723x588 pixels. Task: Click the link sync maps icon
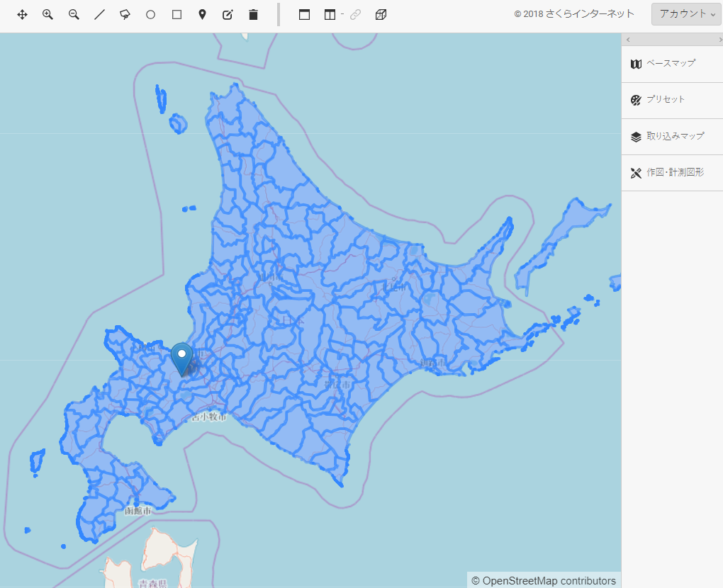(355, 15)
